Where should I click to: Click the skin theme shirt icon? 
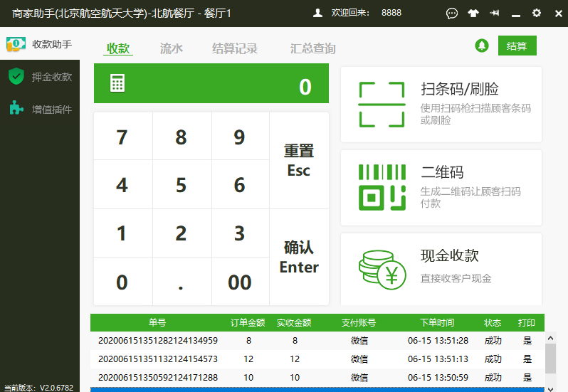473,13
